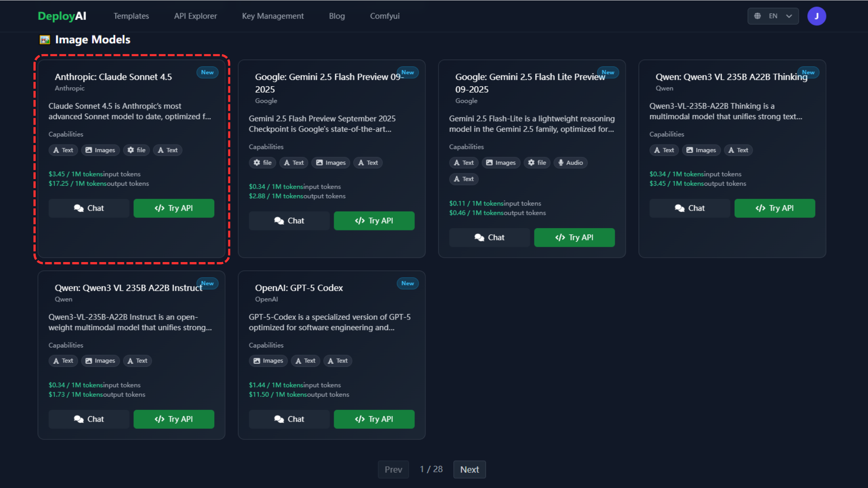Open Qwen3 VL 235B A22B Instruct title
Viewport: 868px width, 488px height.
pos(128,288)
